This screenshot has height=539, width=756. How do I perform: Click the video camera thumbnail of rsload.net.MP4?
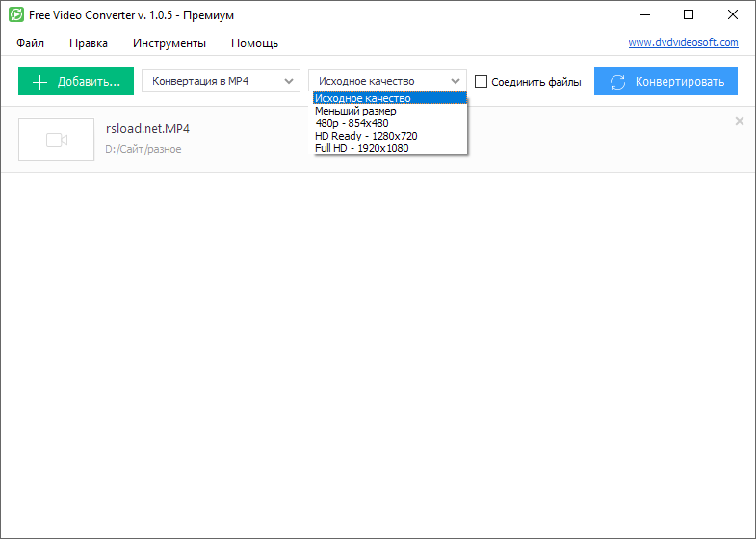(56, 141)
